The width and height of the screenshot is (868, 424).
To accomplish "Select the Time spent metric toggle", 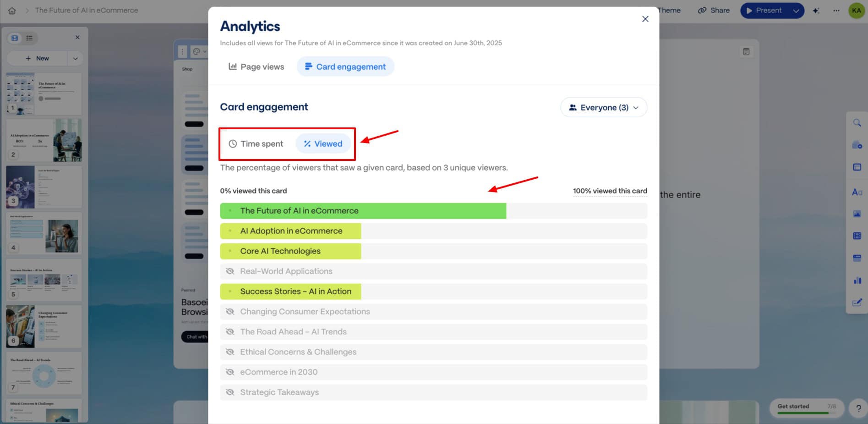I will [256, 144].
